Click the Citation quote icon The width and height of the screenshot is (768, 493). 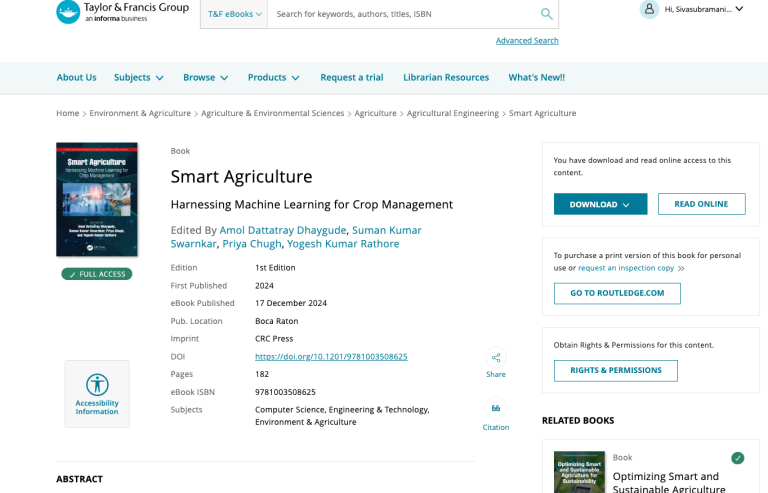point(496,408)
